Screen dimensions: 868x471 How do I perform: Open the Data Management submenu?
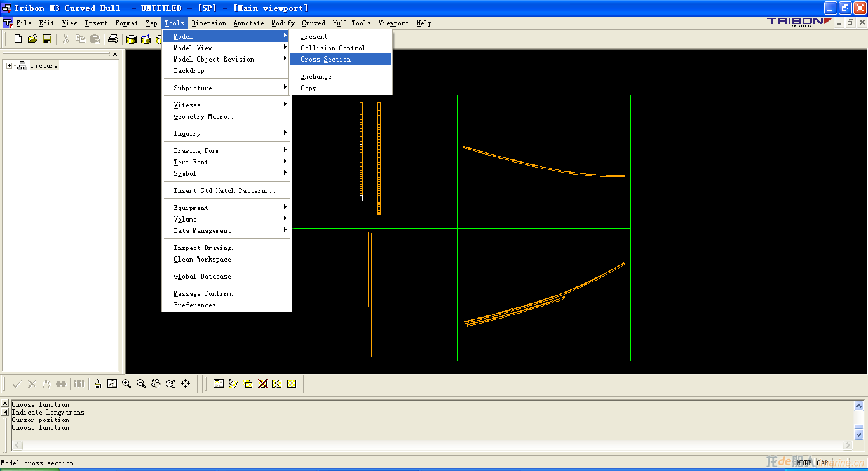pos(227,230)
